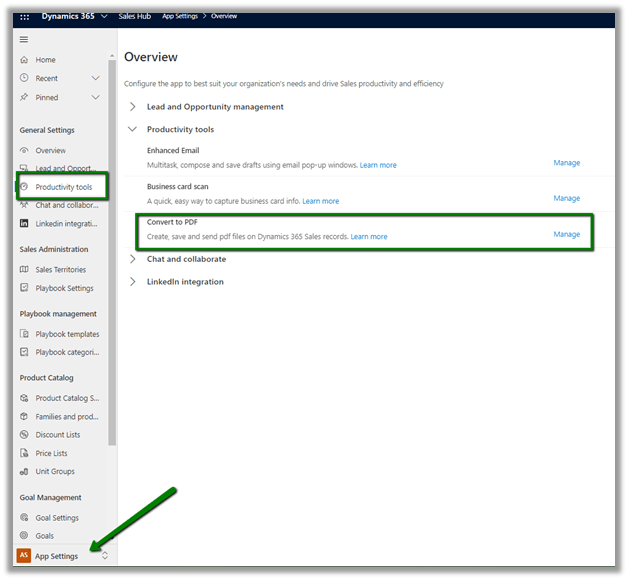Image resolution: width=628 pixels, height=580 pixels.
Task: Click the Overview eye icon
Action: [24, 151]
